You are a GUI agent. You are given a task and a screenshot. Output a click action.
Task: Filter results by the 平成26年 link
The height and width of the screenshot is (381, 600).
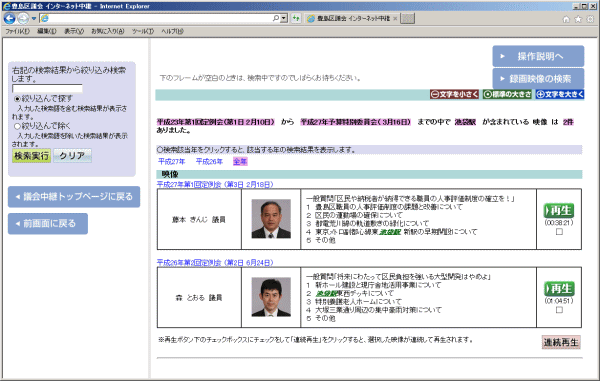[209, 162]
